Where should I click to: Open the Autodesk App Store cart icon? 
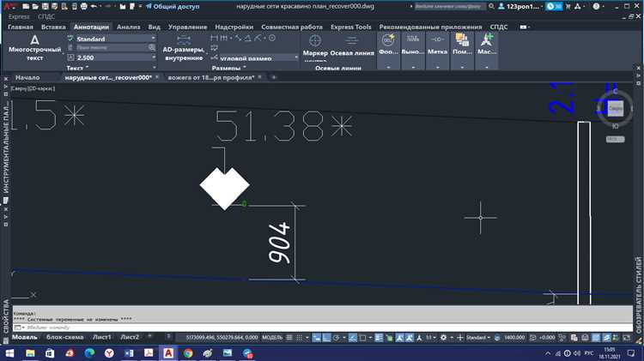click(x=568, y=7)
